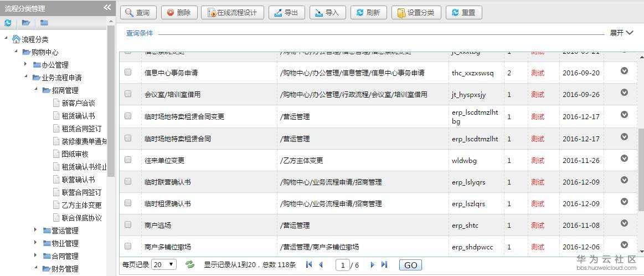The height and width of the screenshot is (276, 644).
Task: Select 租赁确认书 tree item
Action: coord(79,116)
